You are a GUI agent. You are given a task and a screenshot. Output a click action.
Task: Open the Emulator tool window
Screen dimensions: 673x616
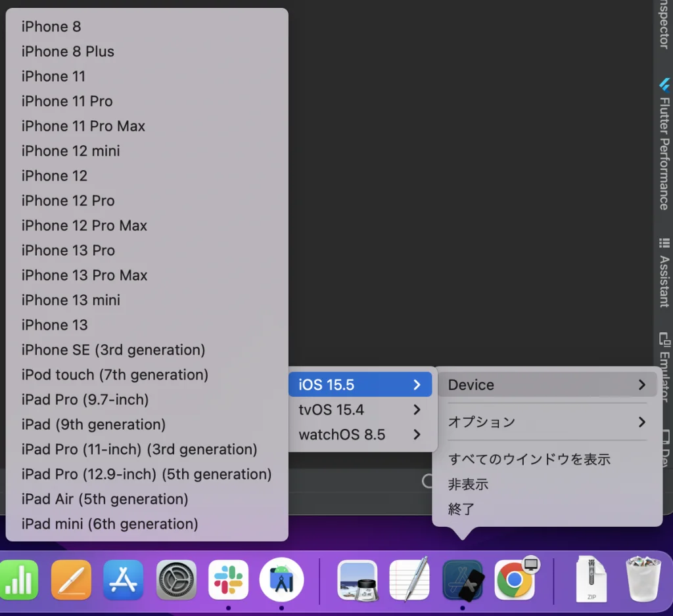(664, 366)
